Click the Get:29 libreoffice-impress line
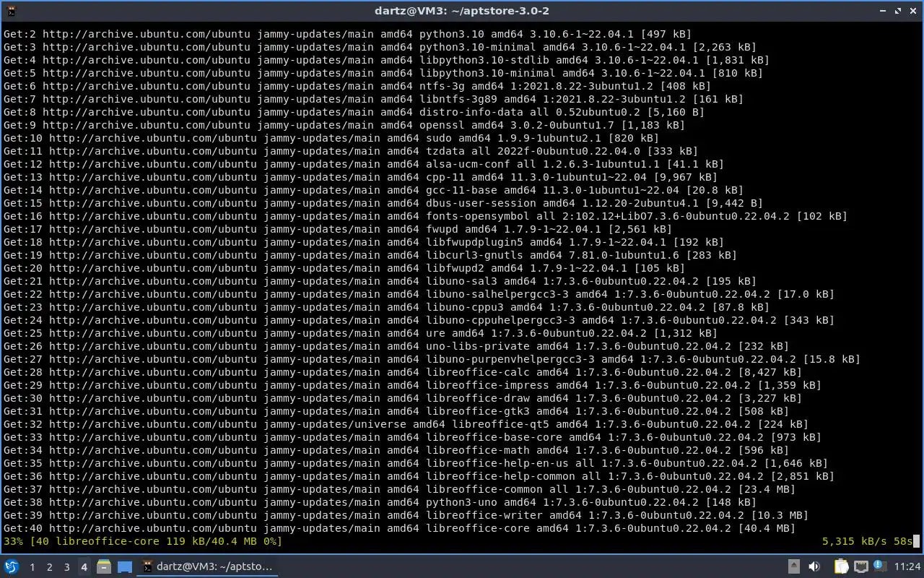 point(412,385)
